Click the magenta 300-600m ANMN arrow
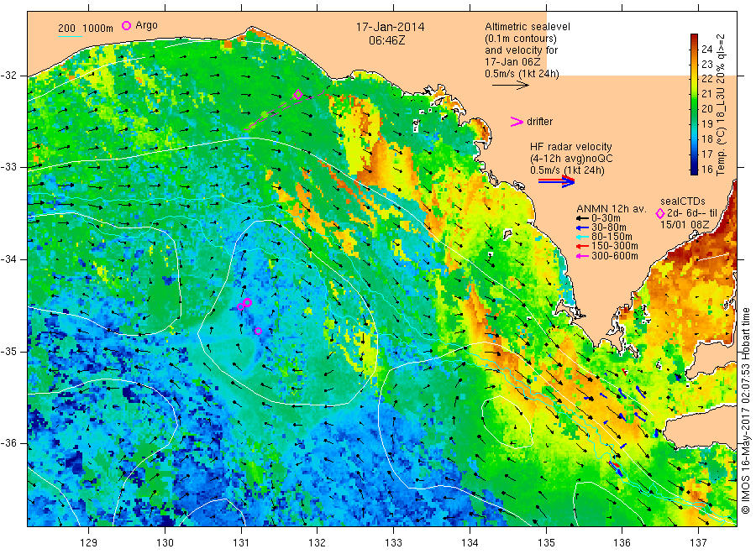 [x=582, y=256]
